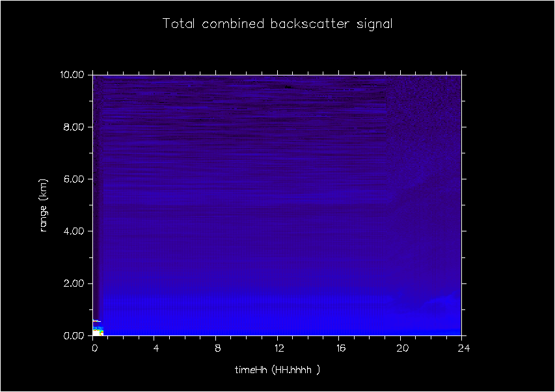Click the y-axis value 10.00
The image size is (555, 392).
point(74,75)
